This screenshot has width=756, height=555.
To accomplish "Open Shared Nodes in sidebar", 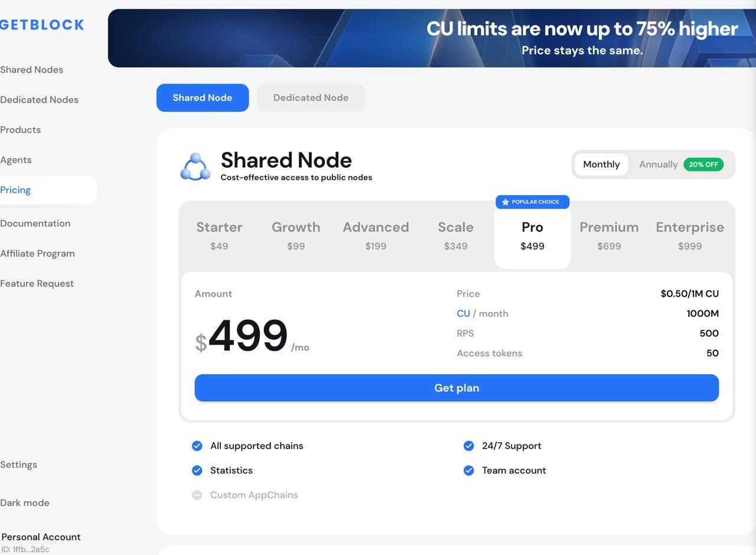I will pyautogui.click(x=31, y=70).
